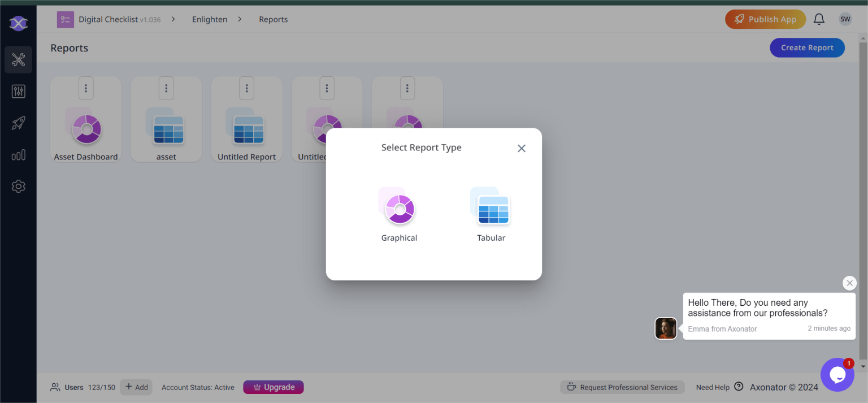
Task: Open the options menu on Asset Dashboard card
Action: (85, 88)
